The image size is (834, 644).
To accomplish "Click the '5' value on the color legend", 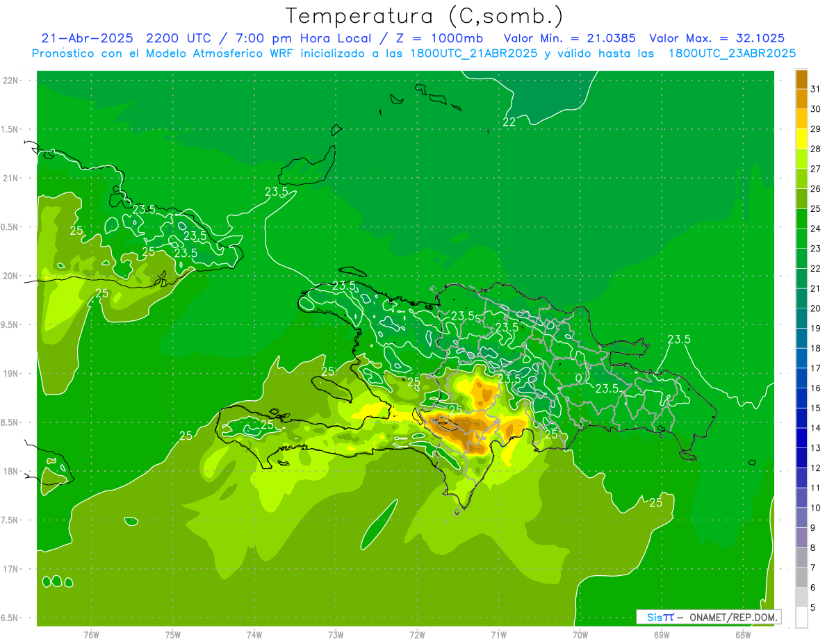I will coord(813,608).
